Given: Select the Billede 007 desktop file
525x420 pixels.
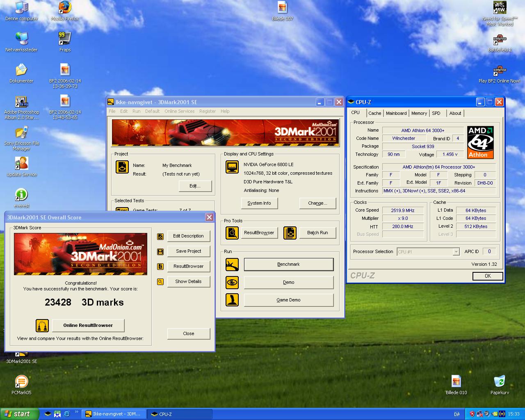Looking at the screenshot, I should click(x=282, y=11).
